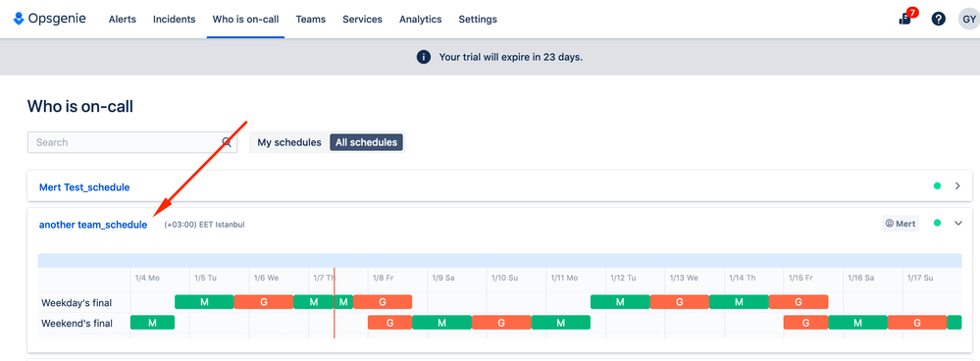Open the Mert Test_schedule link
This screenshot has width=980, height=361.
[x=84, y=186]
